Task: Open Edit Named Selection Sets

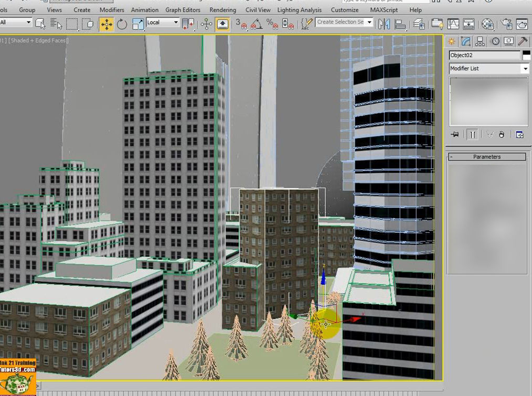Action: [x=306, y=24]
